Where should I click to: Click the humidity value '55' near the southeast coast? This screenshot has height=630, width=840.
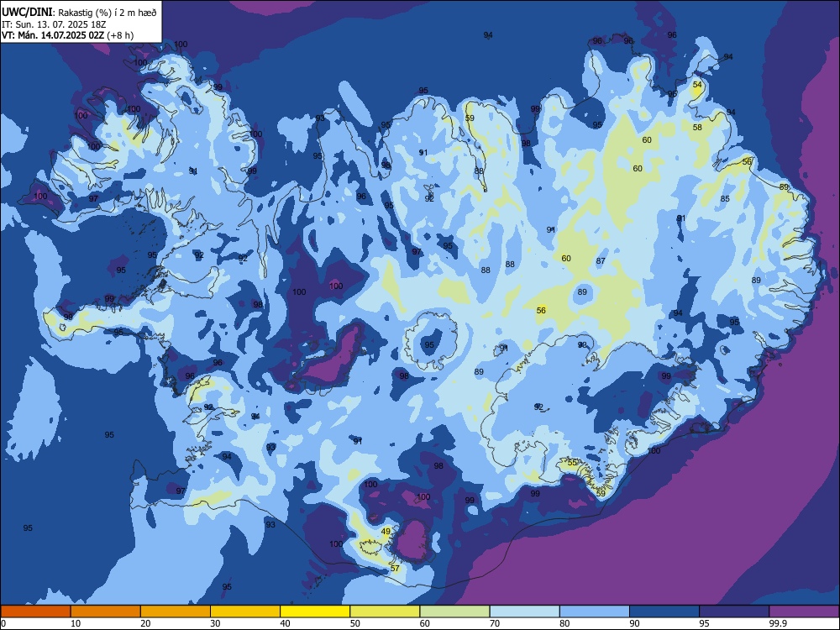(572, 462)
